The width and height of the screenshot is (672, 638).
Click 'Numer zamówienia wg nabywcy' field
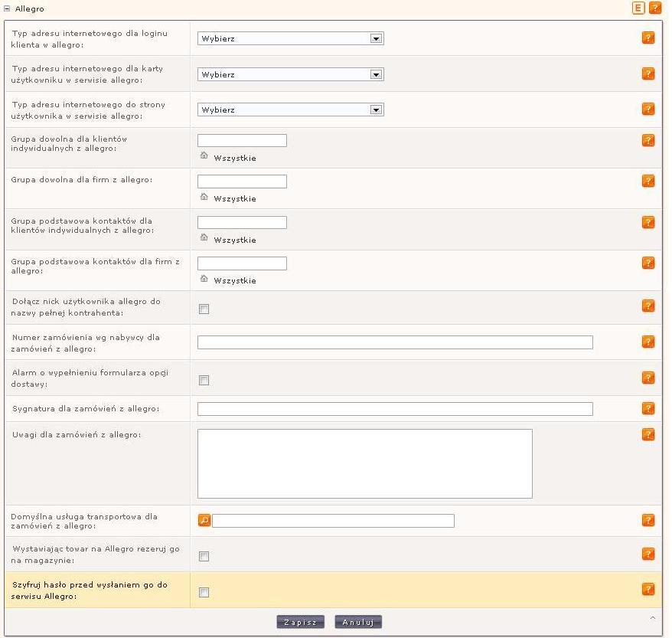pos(395,342)
